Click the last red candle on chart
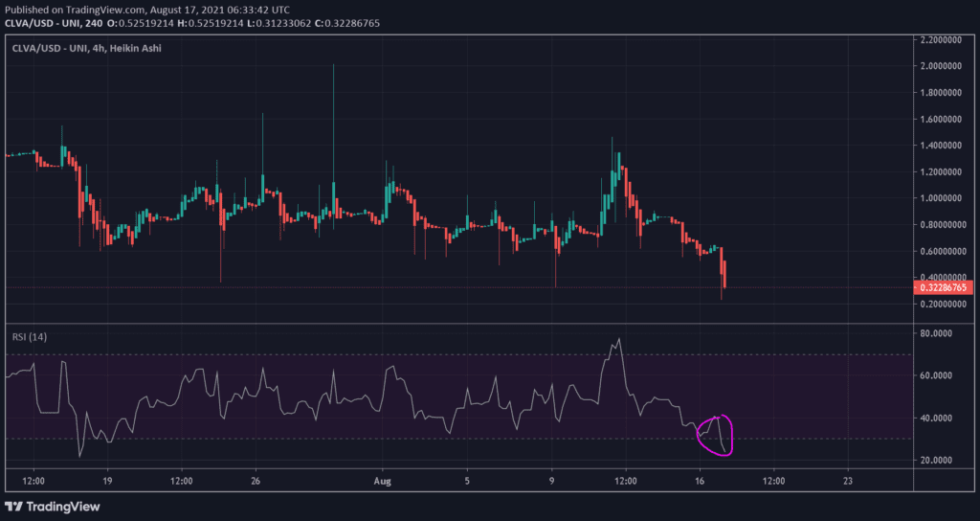980x521 pixels. pos(724,274)
